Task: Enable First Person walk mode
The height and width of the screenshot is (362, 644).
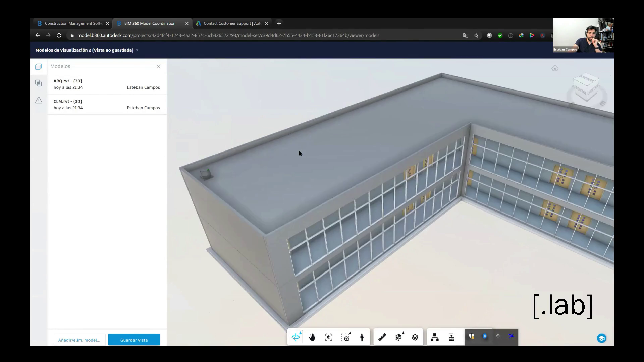Action: click(362, 337)
